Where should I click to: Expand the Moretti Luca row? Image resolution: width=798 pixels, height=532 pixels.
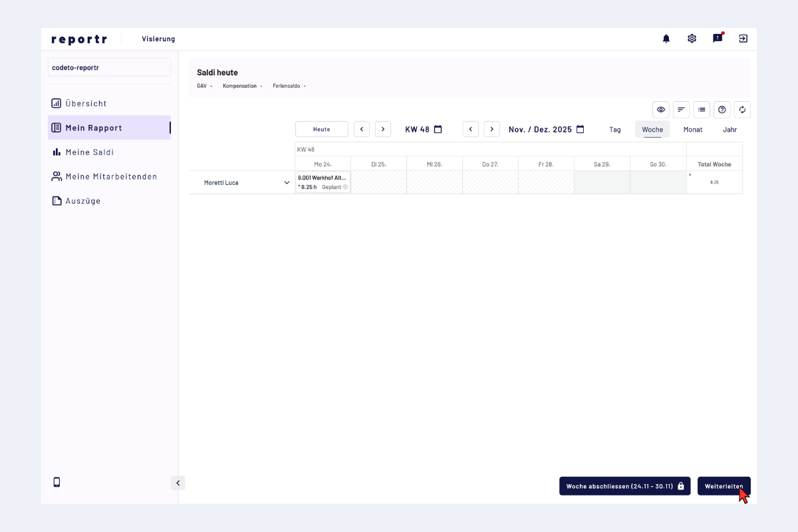click(x=287, y=183)
